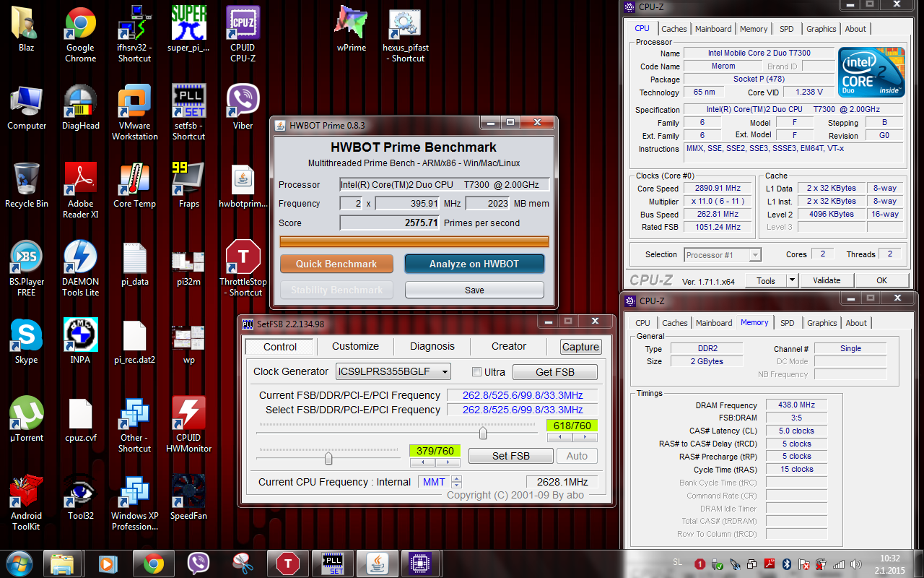Open the DiagHead desktop icon
The height and width of the screenshot is (578, 924).
[x=80, y=107]
